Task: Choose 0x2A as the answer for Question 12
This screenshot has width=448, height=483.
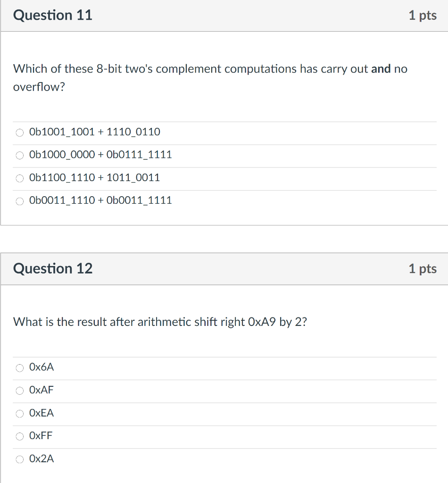Action: 19,459
